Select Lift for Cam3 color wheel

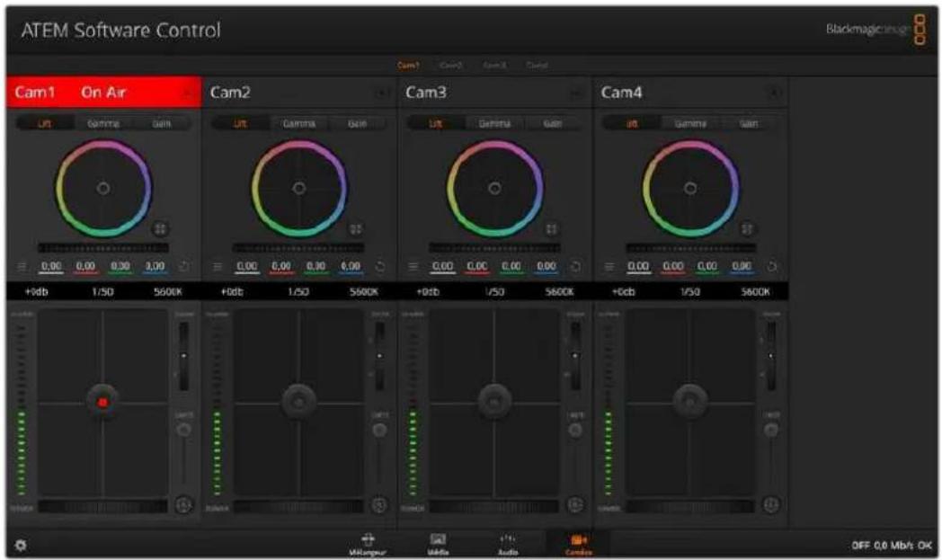pos(436,123)
